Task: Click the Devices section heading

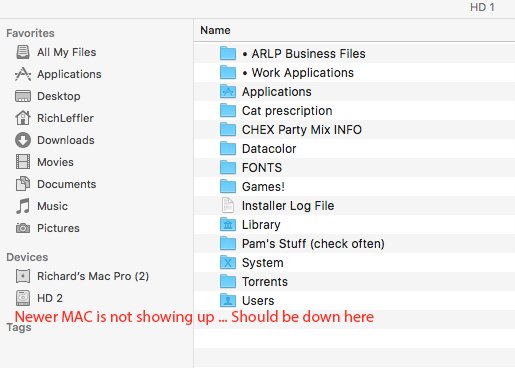Action: pos(27,257)
